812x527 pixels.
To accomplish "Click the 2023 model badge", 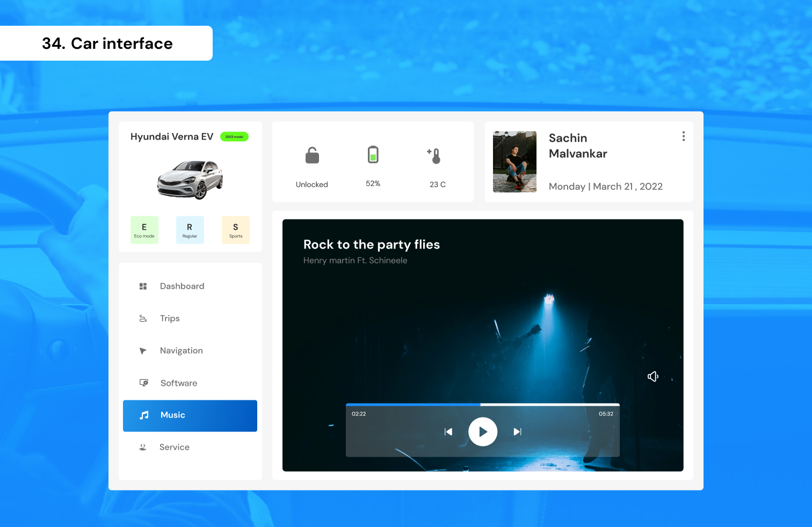I will click(234, 137).
